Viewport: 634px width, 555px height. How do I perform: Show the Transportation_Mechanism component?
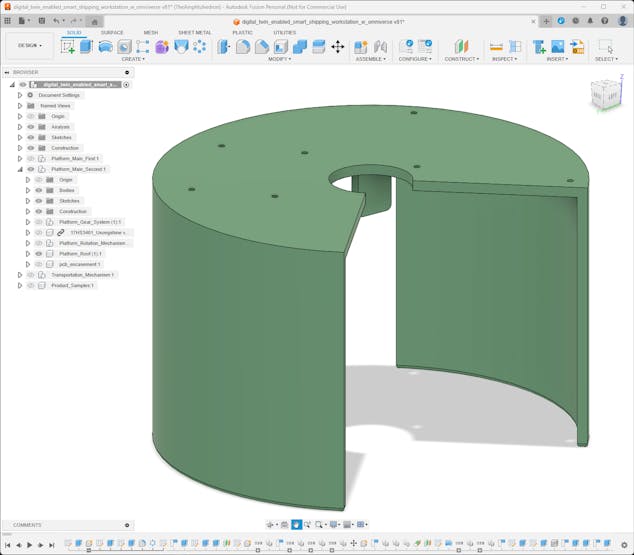[31, 275]
